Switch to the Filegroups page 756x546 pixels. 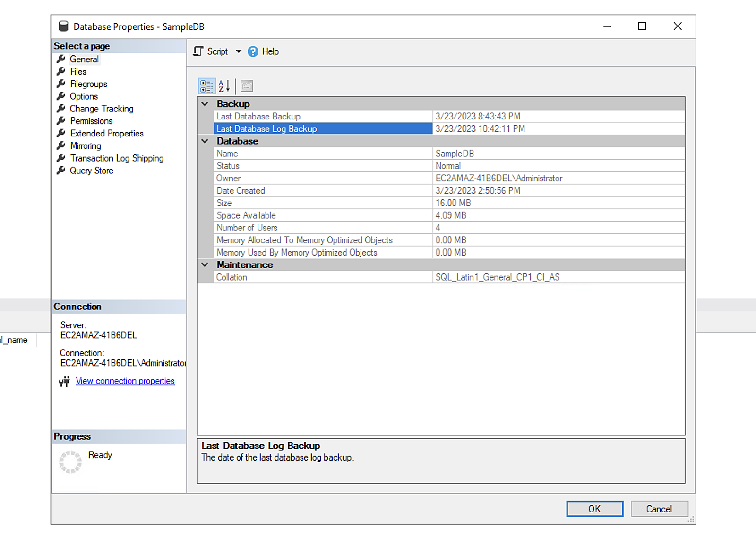89,84
